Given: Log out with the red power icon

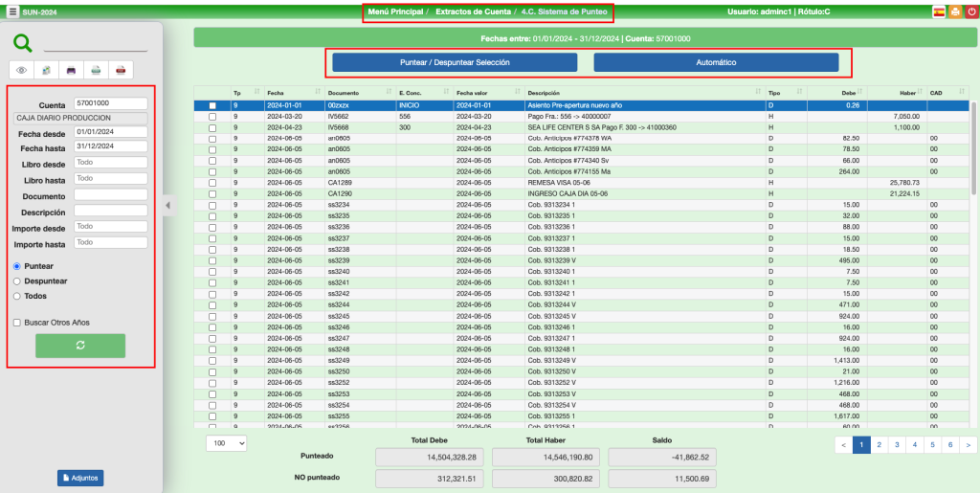Looking at the screenshot, I should 969,12.
